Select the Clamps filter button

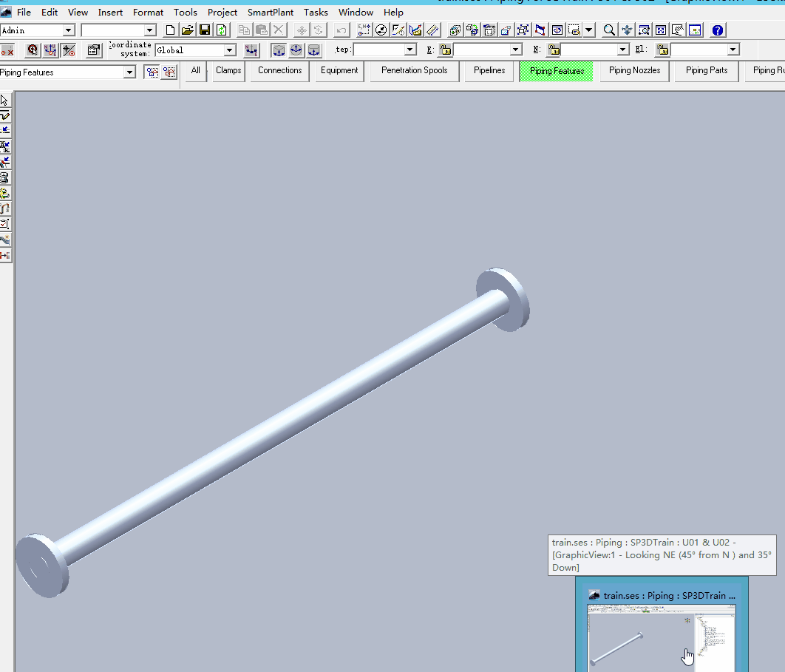(228, 71)
